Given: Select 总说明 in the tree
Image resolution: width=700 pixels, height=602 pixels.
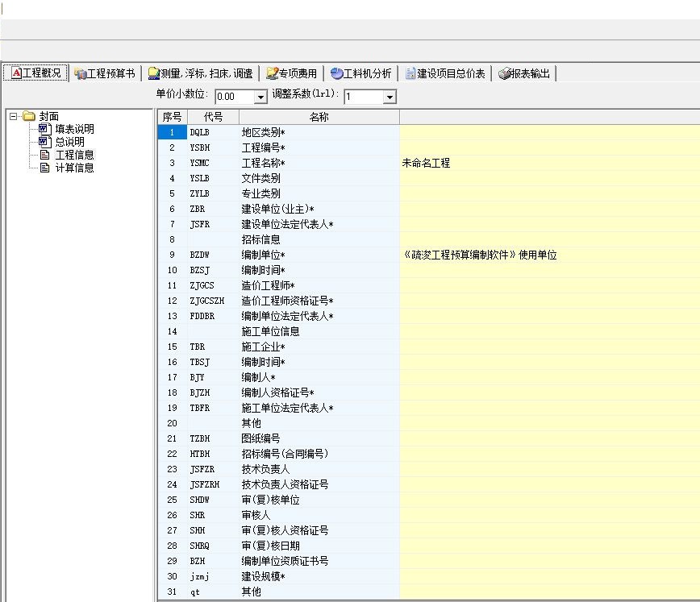Looking at the screenshot, I should click(x=69, y=142).
